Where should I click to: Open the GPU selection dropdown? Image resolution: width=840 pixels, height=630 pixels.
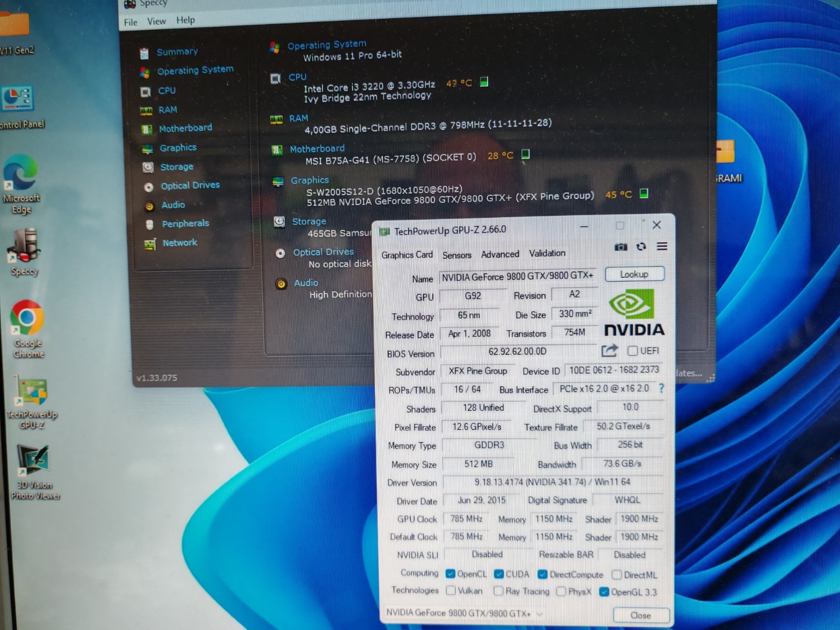click(464, 613)
